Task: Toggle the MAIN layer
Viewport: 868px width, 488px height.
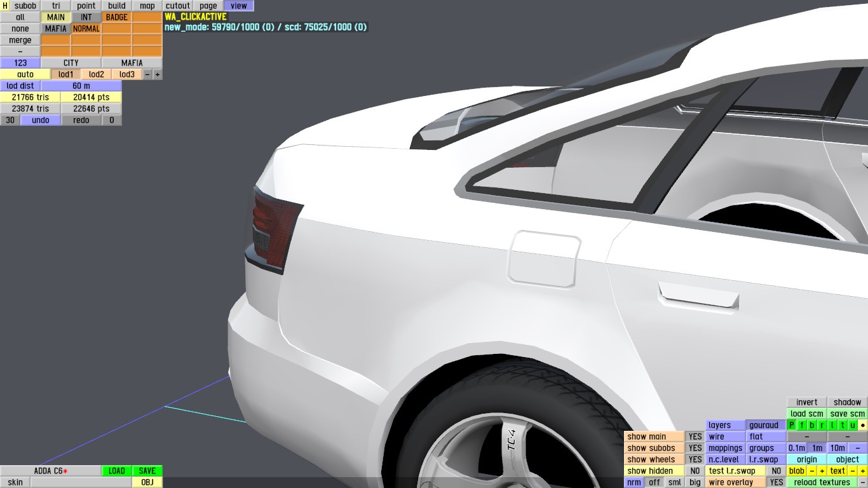Action: [x=56, y=17]
